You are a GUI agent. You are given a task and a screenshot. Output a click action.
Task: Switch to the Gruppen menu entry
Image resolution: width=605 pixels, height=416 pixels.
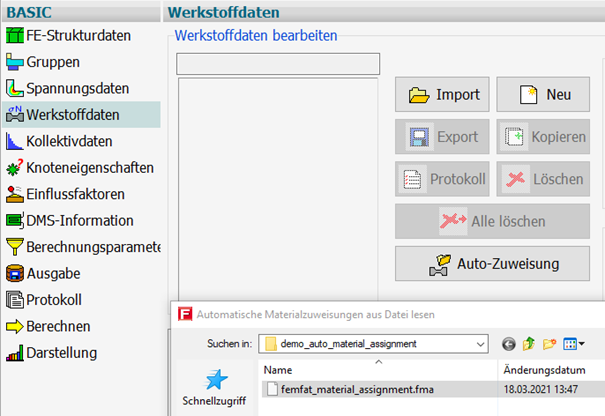coord(53,62)
